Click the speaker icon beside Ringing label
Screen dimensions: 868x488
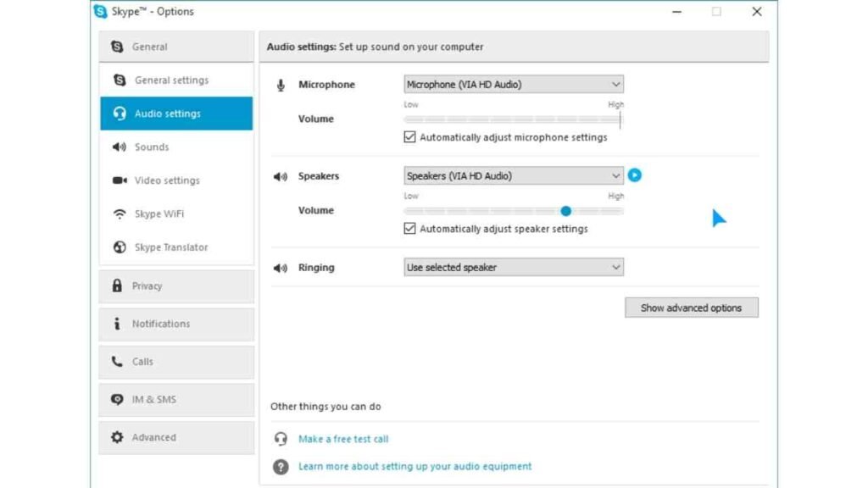pyautogui.click(x=281, y=268)
